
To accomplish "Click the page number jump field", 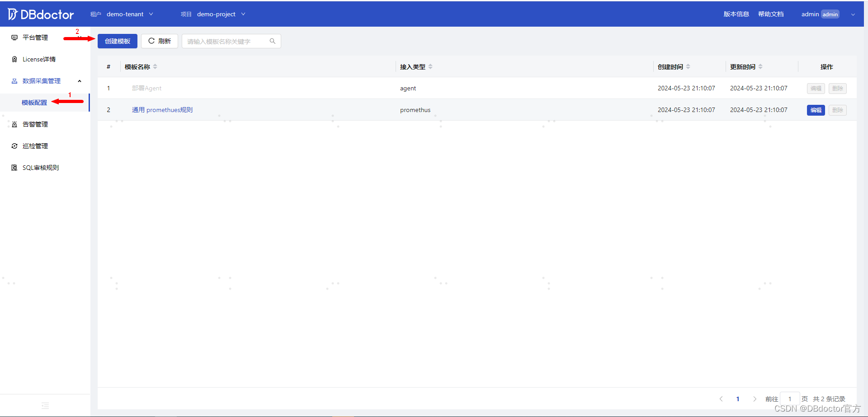I will click(790, 399).
